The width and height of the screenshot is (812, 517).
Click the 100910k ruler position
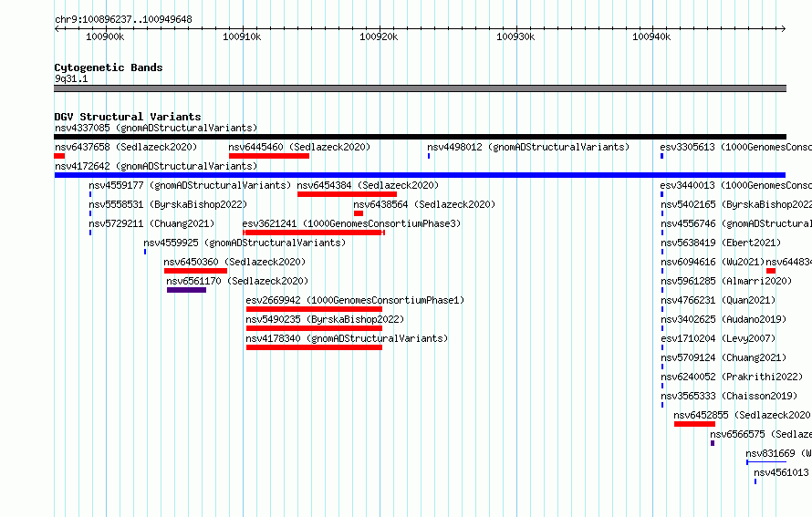pos(242,36)
